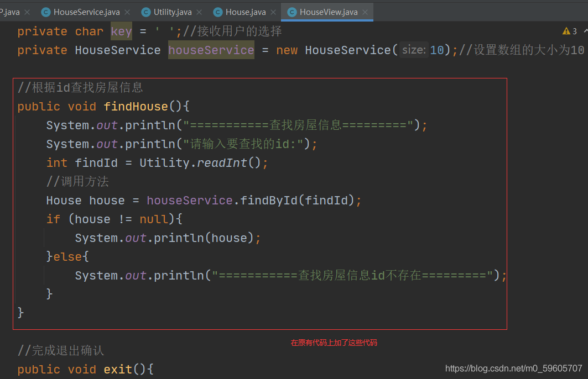This screenshot has width=588, height=379.
Task: Click the 'null' keyword in if condition
Action: pos(154,219)
